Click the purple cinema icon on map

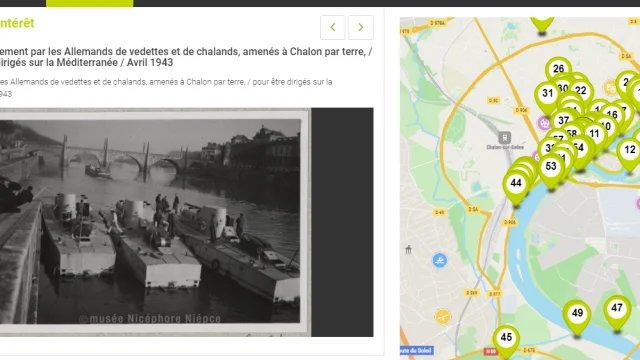click(544, 123)
